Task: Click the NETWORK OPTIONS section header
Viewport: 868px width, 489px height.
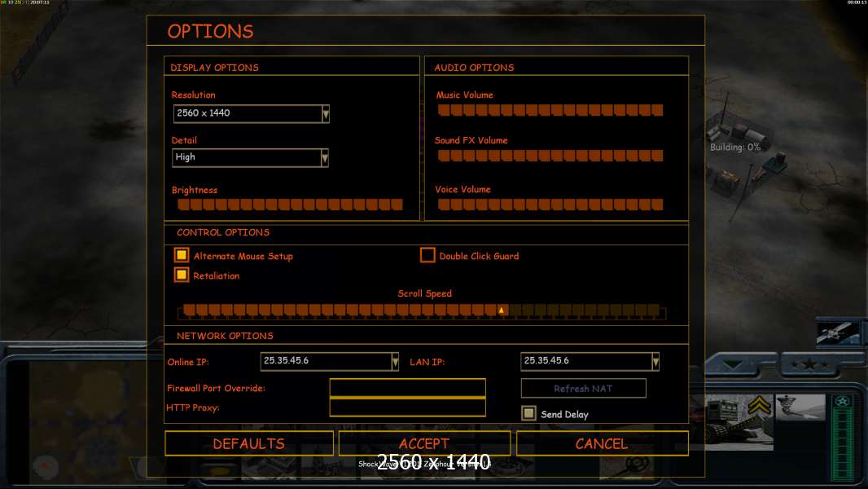Action: coord(225,336)
